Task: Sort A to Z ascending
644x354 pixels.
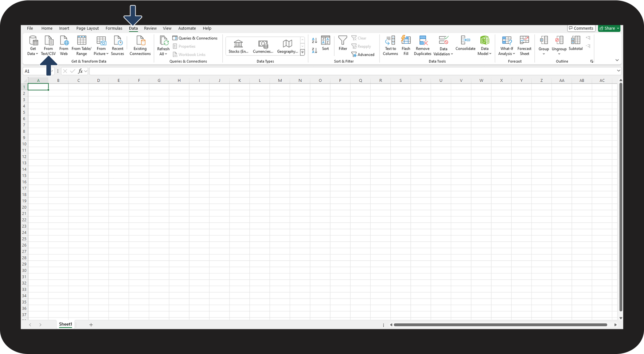Action: point(315,40)
